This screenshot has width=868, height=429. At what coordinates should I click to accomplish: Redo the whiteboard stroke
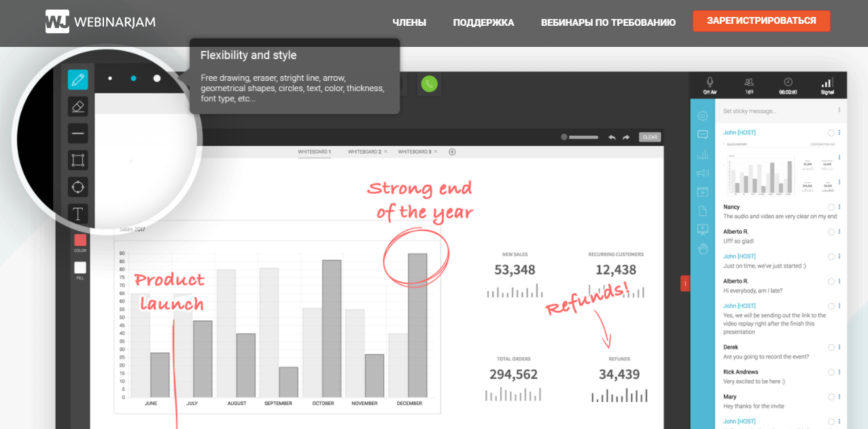(626, 137)
